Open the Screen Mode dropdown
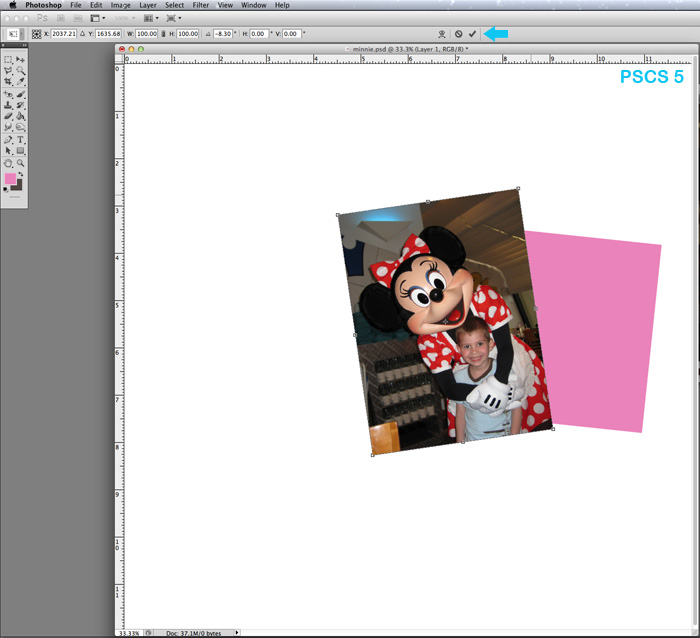The height and width of the screenshot is (638, 700). click(174, 18)
